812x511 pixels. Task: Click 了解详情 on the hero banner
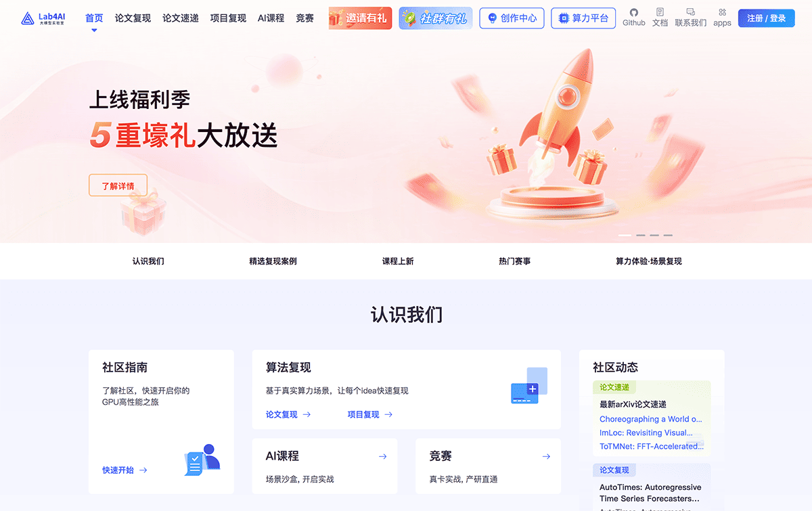pyautogui.click(x=118, y=185)
